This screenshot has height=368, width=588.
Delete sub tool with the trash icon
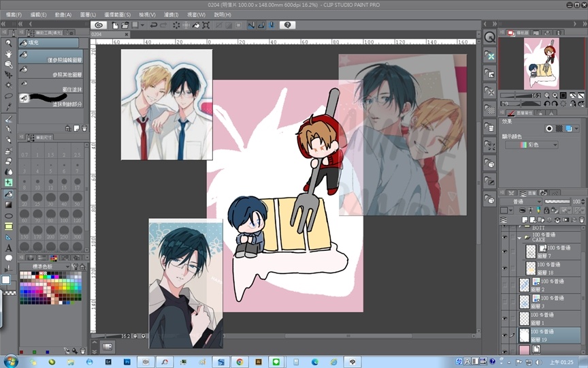[84, 128]
